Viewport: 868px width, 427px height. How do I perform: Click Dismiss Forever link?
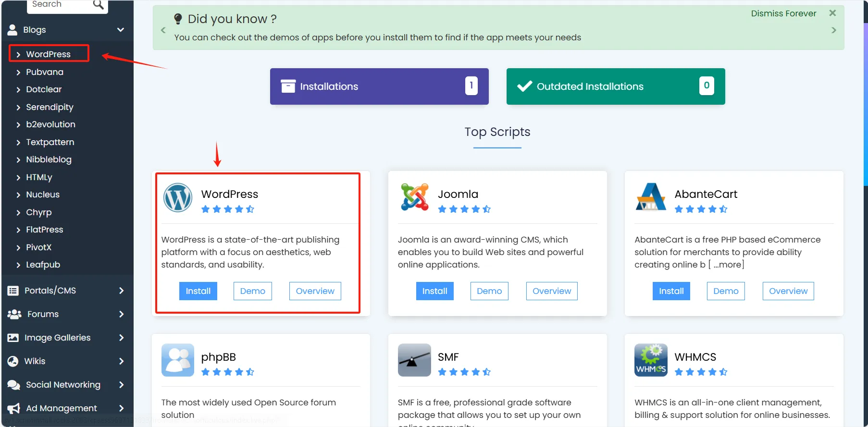pyautogui.click(x=783, y=13)
